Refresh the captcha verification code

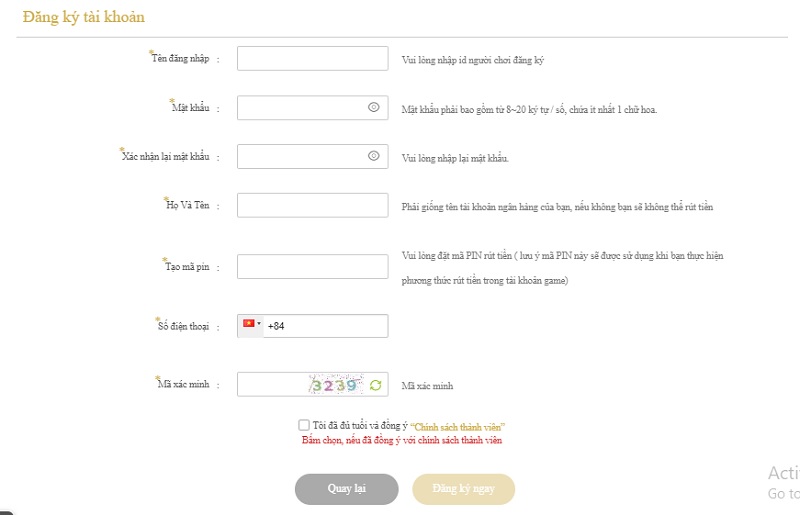point(375,385)
